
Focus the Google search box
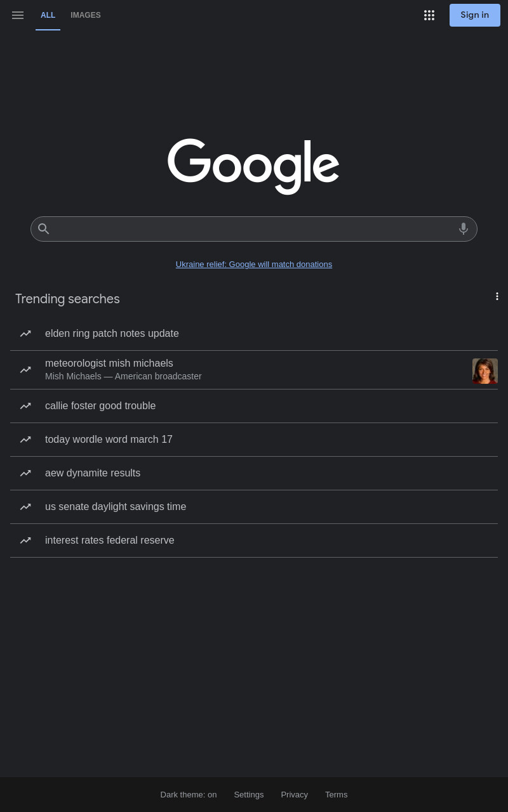254,229
